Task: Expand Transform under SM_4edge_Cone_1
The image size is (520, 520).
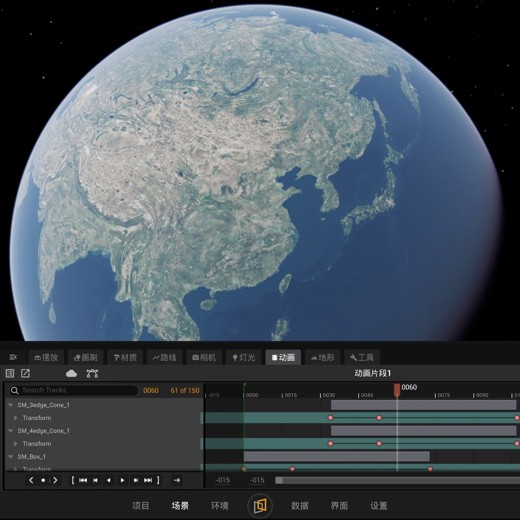Action: coord(15,444)
